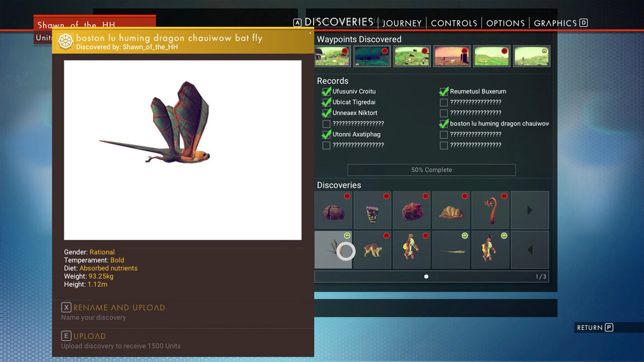Viewport: 644px width, 362px height.
Task: Click the 'Weight: 93.25kg' stat line
Action: 89,276
